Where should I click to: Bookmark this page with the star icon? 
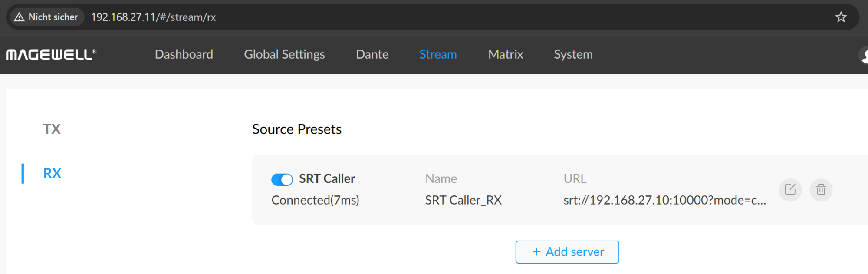point(841,17)
